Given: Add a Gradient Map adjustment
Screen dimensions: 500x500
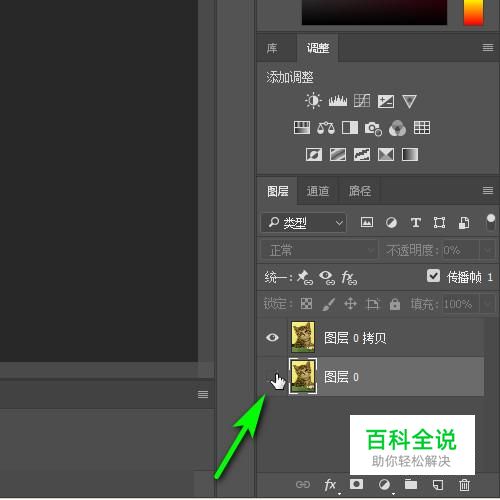Looking at the screenshot, I should point(410,154).
